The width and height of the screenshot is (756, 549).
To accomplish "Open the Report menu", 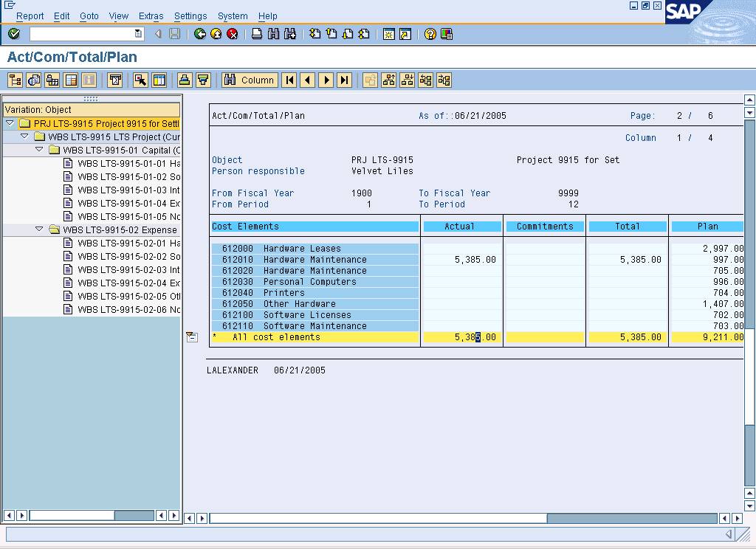I will (x=30, y=16).
